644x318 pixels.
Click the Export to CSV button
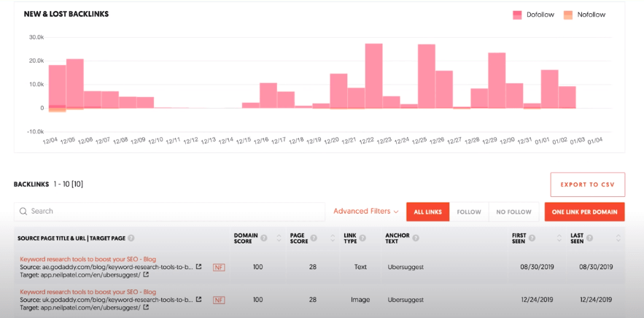(x=587, y=185)
